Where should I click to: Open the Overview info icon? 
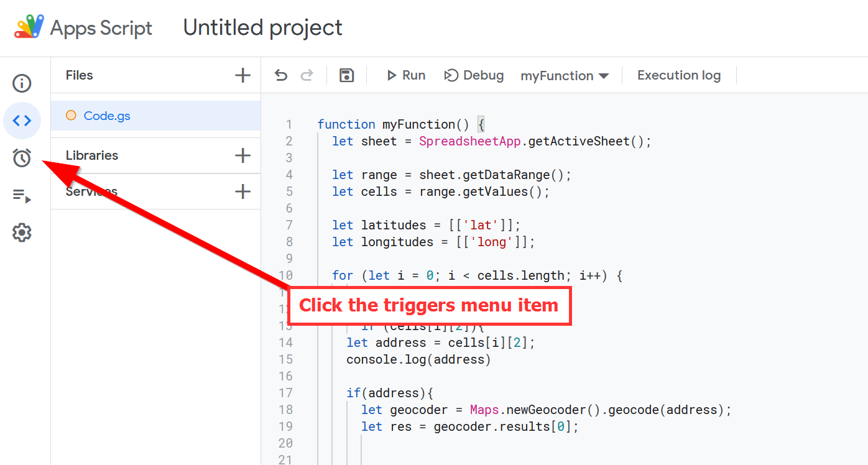coord(22,83)
